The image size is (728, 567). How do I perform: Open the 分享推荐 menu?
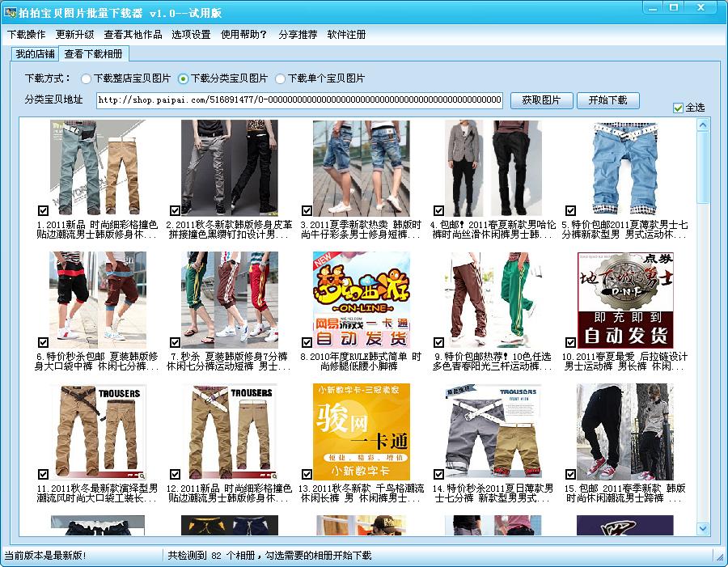[x=298, y=34]
